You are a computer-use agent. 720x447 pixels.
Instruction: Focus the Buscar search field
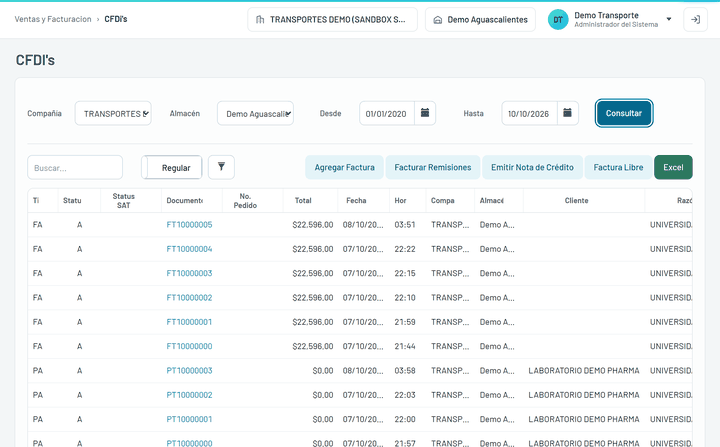75,167
